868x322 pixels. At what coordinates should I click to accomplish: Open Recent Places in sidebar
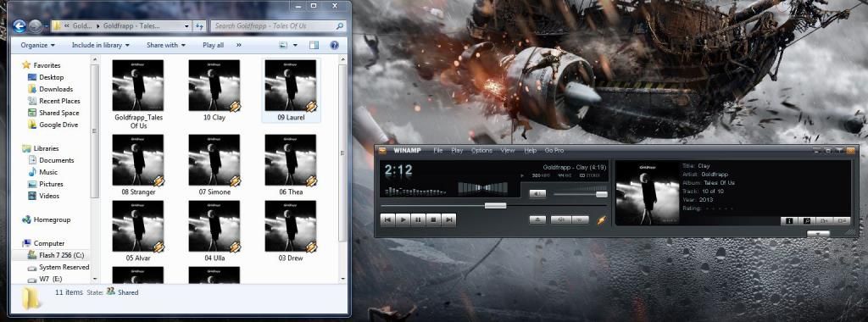(53, 101)
